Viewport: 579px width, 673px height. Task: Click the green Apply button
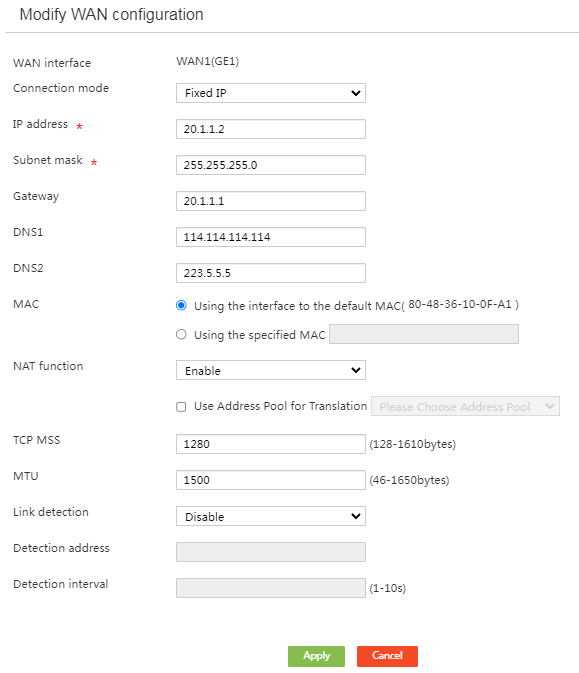[316, 656]
